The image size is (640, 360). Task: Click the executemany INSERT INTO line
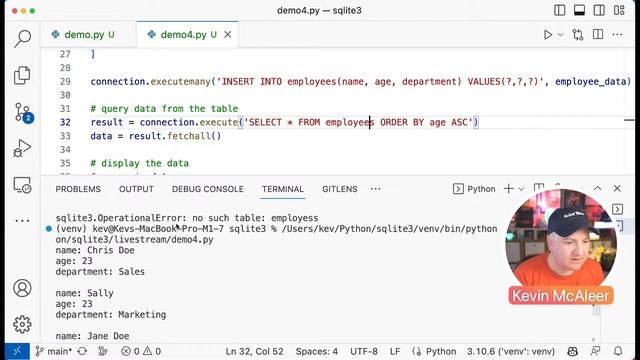361,82
